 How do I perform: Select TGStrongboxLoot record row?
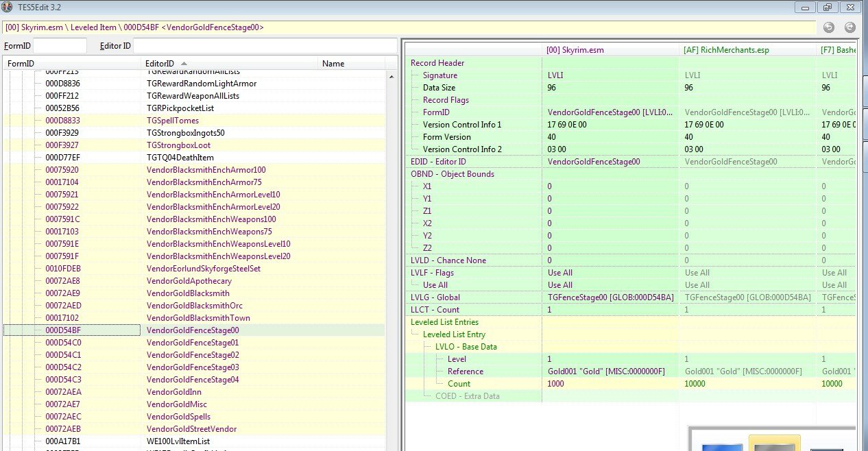click(195, 145)
